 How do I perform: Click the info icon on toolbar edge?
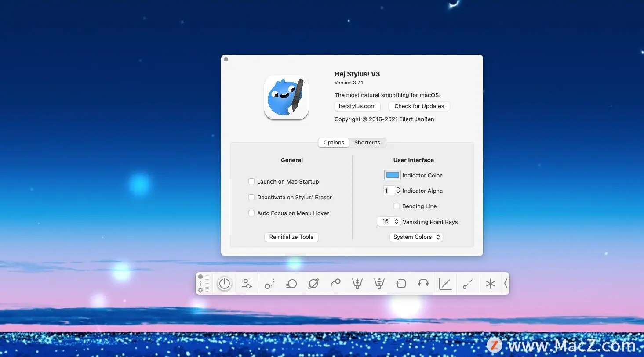point(200,284)
